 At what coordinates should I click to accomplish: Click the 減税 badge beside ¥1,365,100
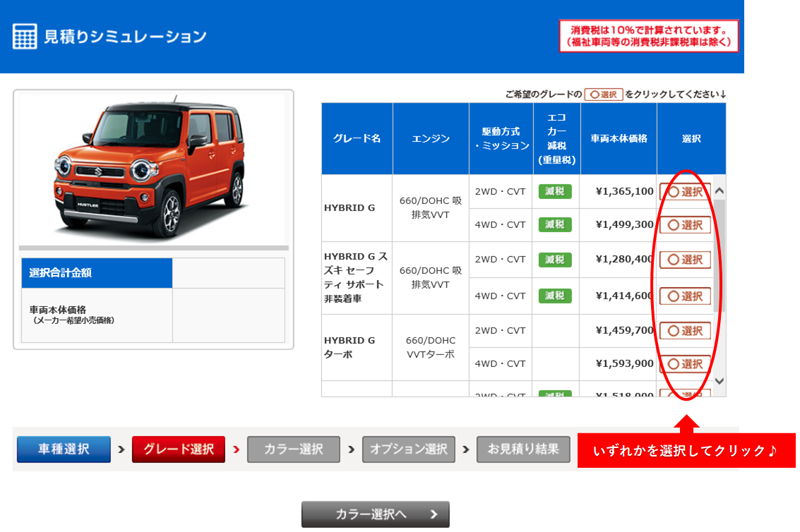(555, 192)
